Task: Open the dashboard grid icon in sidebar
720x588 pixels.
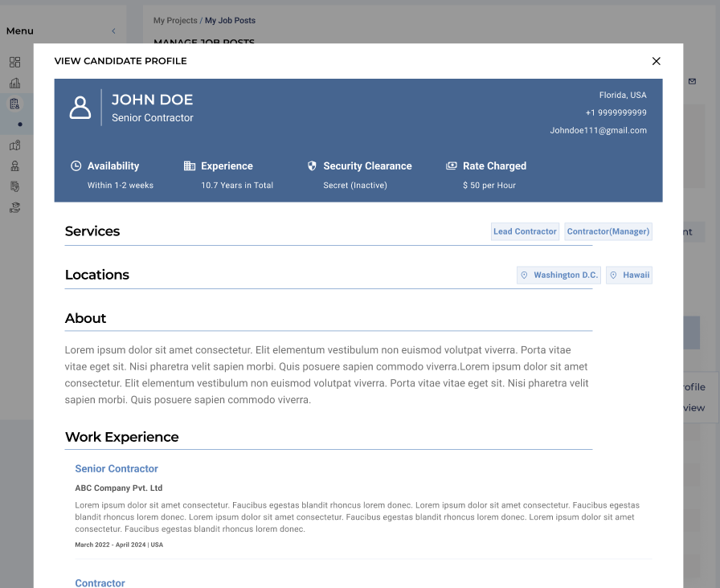Action: tap(15, 62)
